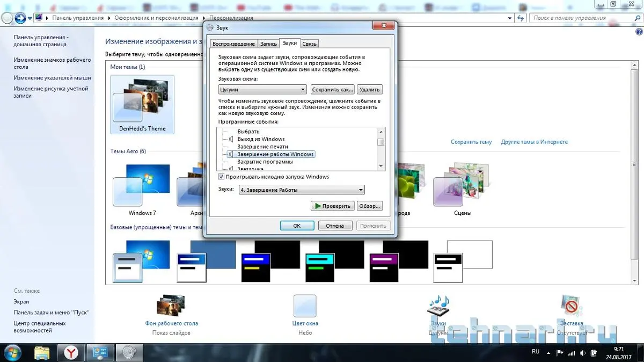Screen dimensions: 644x362
Task: Switch to the Связь tab
Action: [309, 44]
